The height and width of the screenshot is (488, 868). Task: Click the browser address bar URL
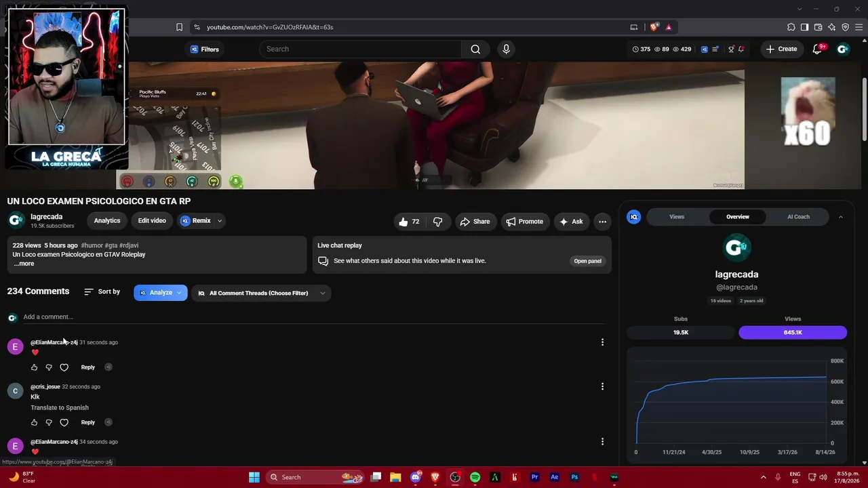pyautogui.click(x=270, y=27)
